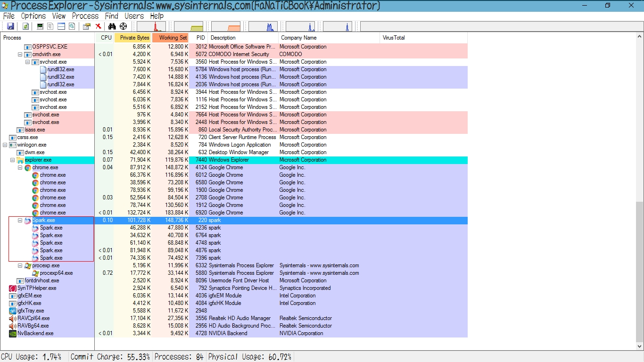Select the lsass.exe process row
This screenshot has height=362, width=644.
tap(234, 130)
